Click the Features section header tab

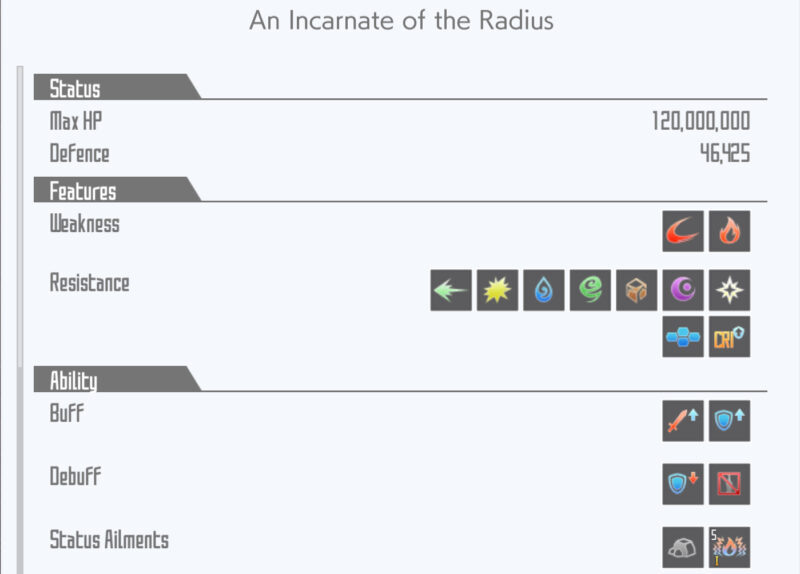[x=83, y=190]
